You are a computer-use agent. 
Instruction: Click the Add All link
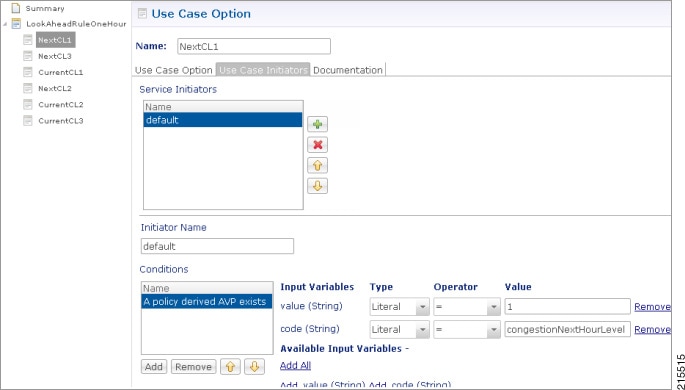295,366
